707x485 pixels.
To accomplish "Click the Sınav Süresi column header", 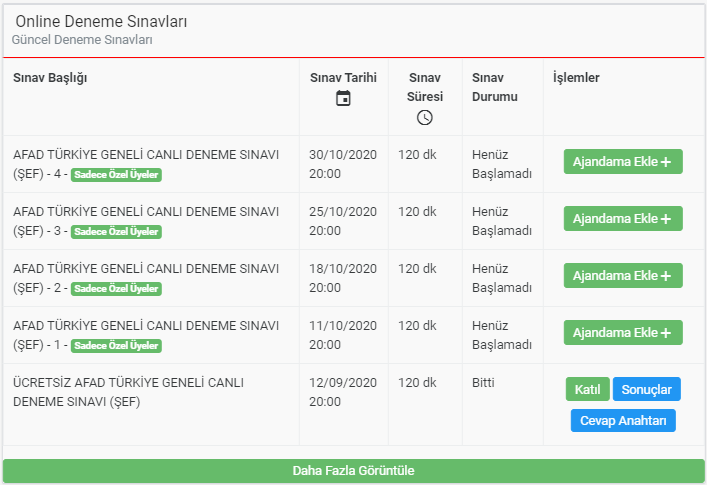I will click(425, 87).
